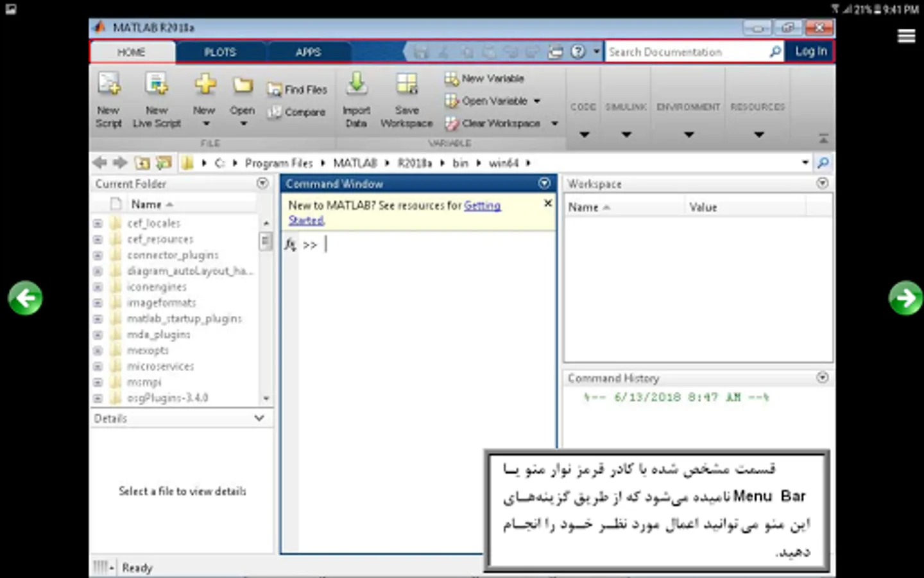Expand the cef_locales folder node

pos(98,223)
